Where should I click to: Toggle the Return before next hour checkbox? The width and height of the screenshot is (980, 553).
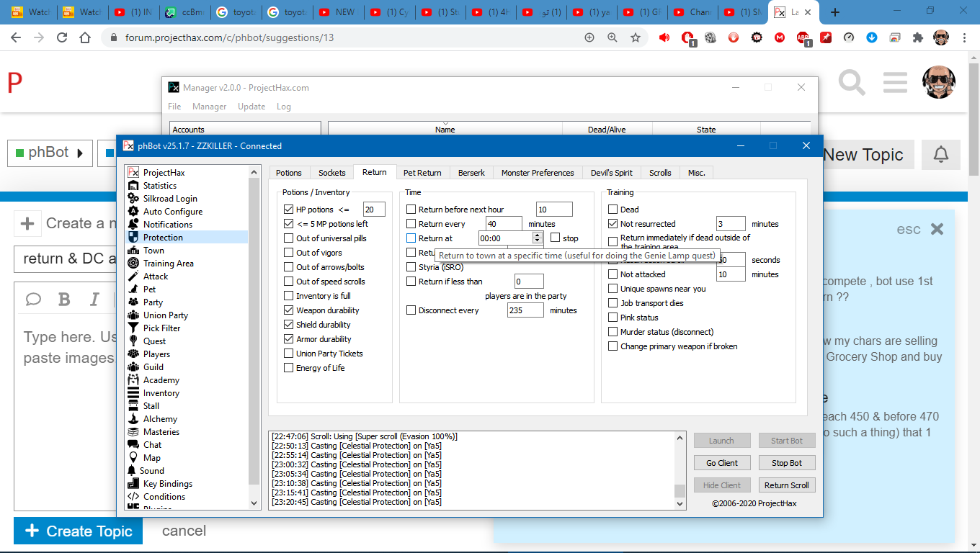411,210
